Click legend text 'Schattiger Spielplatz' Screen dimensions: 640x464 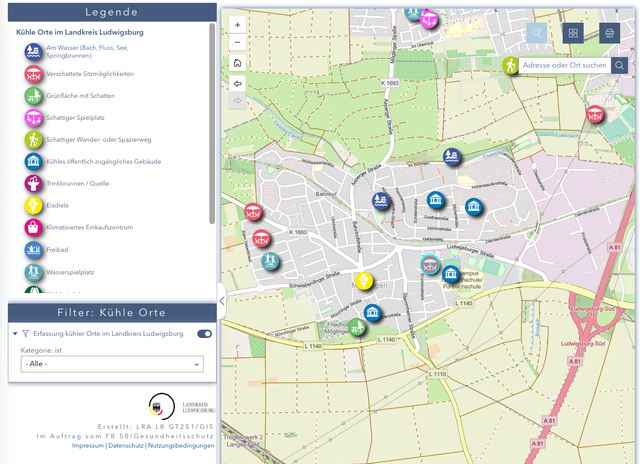click(x=75, y=118)
